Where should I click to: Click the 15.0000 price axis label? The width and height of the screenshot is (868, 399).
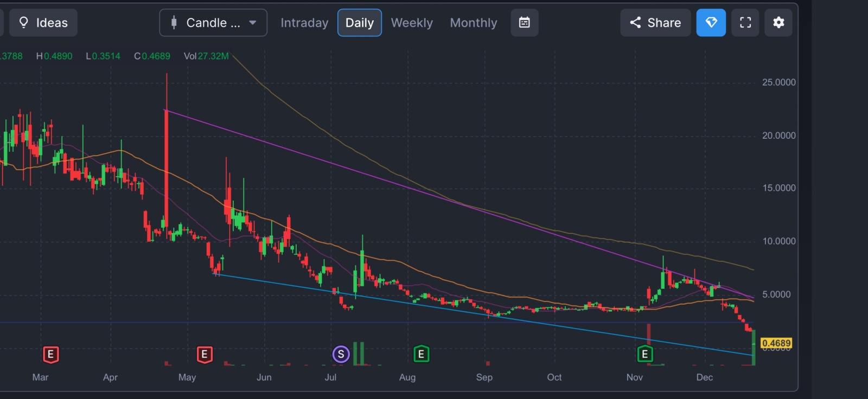(778, 188)
